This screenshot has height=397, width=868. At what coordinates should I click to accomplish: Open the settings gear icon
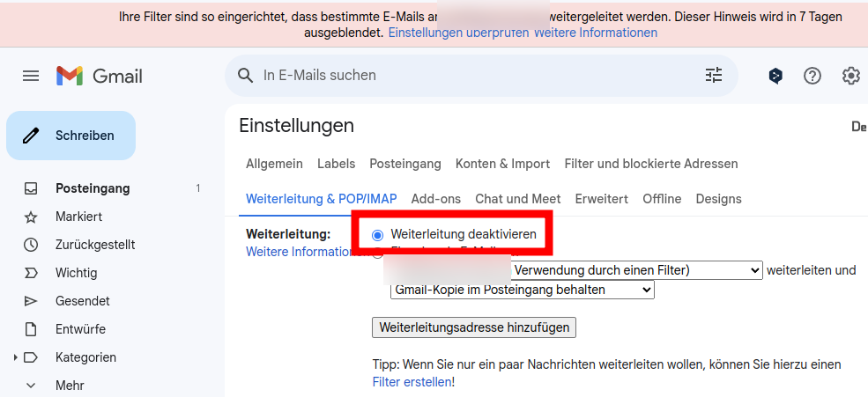click(851, 76)
